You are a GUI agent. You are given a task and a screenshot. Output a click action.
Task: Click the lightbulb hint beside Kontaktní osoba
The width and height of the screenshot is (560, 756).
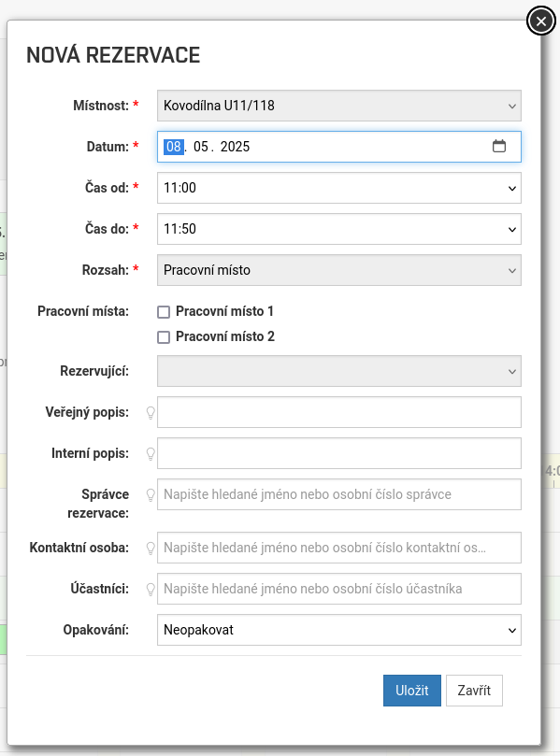click(x=151, y=549)
